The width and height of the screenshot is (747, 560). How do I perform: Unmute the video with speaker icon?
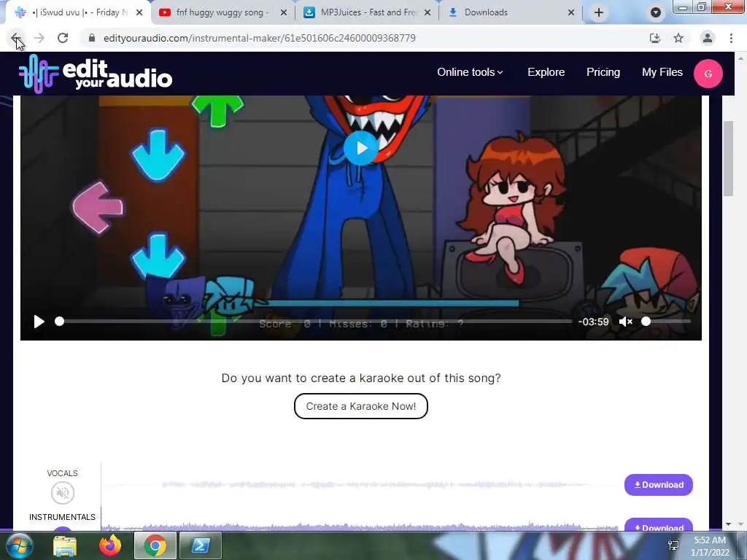point(625,322)
